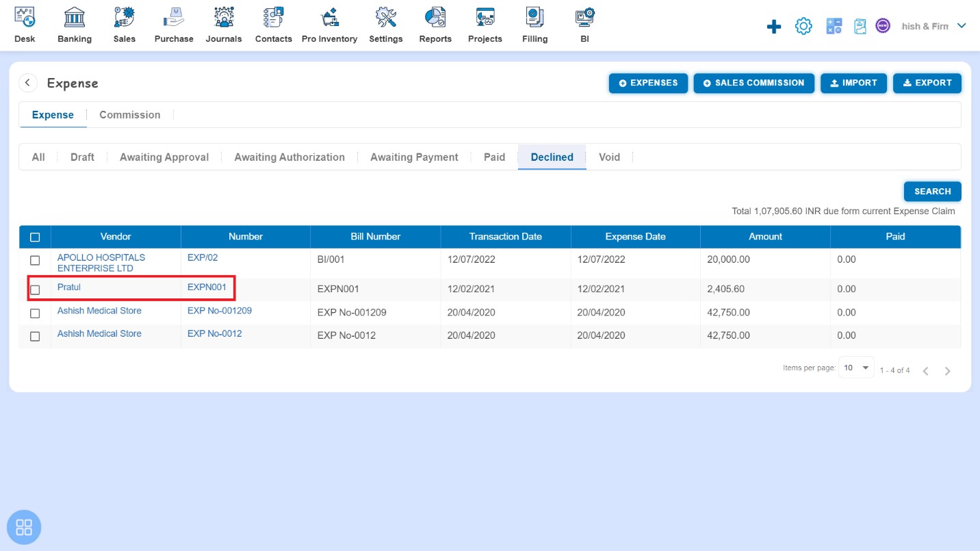Click the EXPORT button
Image resolution: width=980 pixels, height=551 pixels.
tap(927, 83)
